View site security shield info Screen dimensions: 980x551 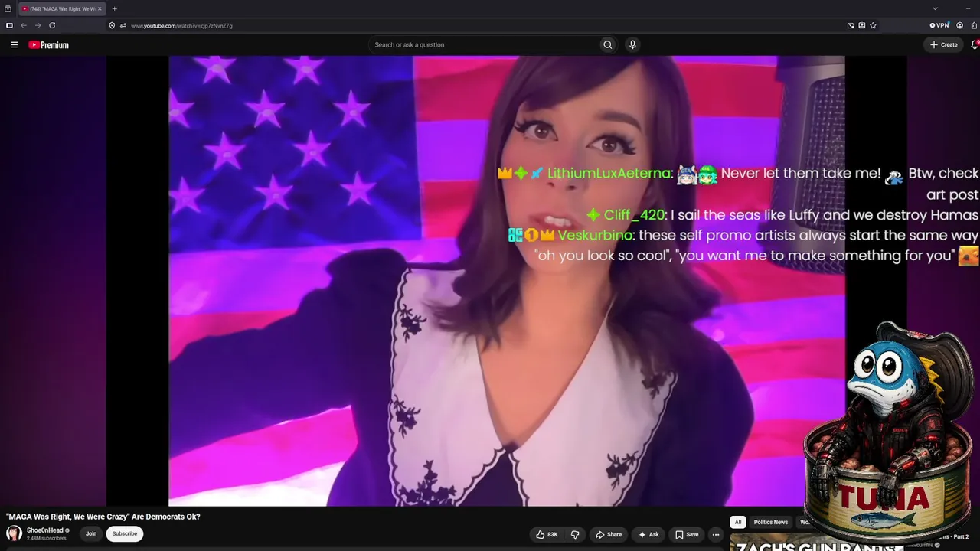112,25
